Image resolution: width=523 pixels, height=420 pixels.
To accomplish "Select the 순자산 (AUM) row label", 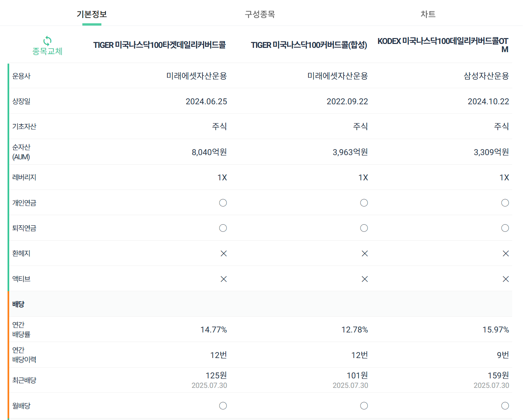I will [21, 152].
